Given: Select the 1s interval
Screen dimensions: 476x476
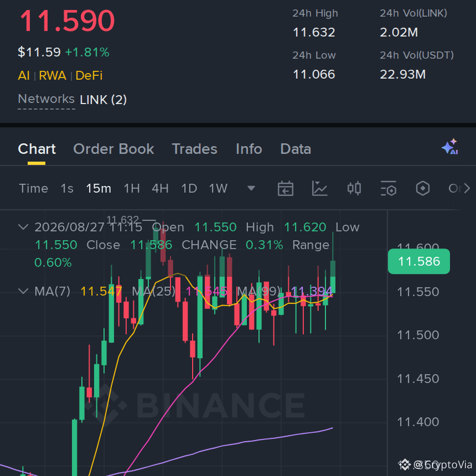Looking at the screenshot, I should pyautogui.click(x=67, y=189).
